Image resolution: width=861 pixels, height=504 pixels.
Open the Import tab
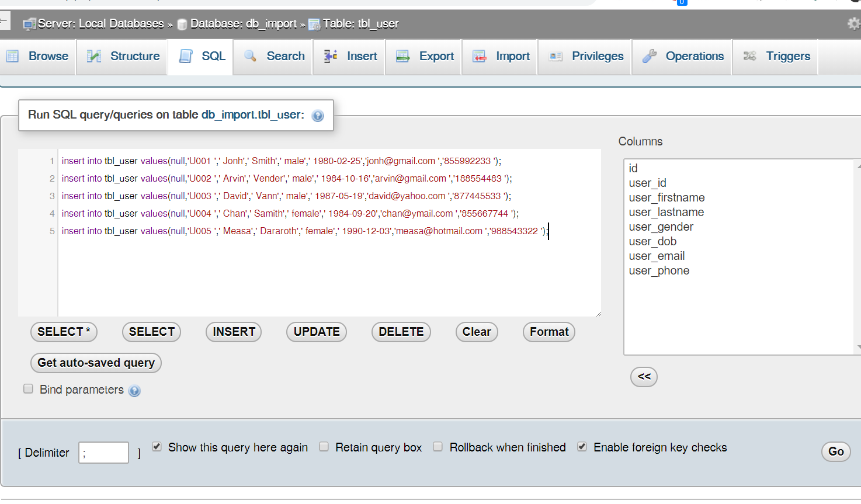tap(500, 57)
